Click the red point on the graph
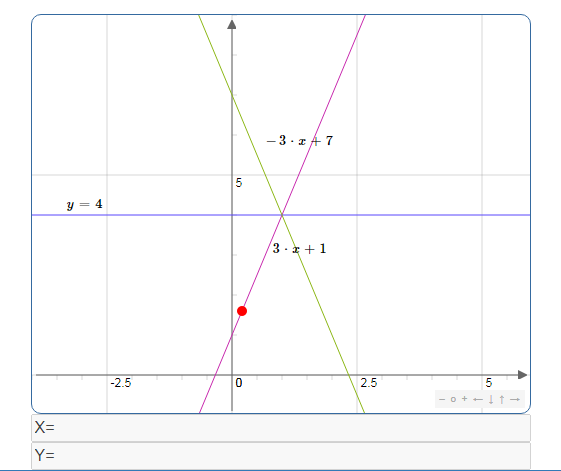The image size is (561, 471). (242, 311)
